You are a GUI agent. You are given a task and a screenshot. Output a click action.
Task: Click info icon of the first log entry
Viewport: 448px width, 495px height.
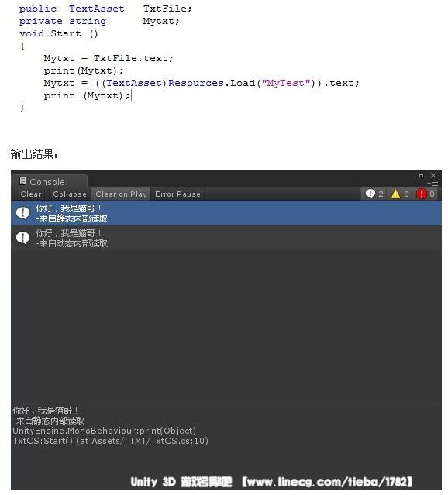pos(23,213)
